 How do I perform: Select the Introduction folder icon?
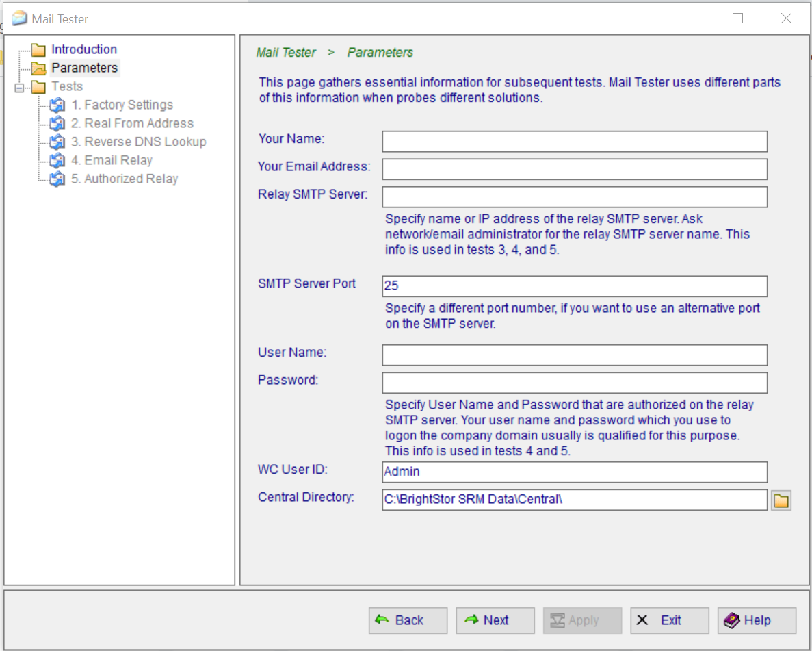tap(39, 50)
